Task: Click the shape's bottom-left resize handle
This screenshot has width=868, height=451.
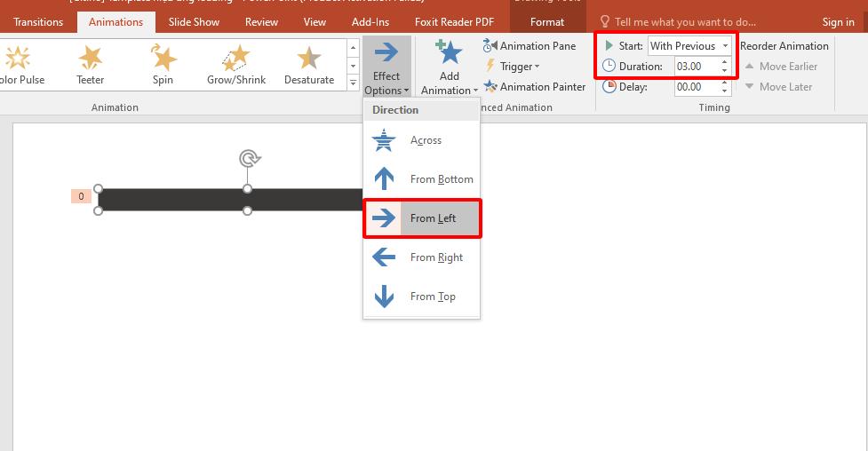Action: click(98, 210)
